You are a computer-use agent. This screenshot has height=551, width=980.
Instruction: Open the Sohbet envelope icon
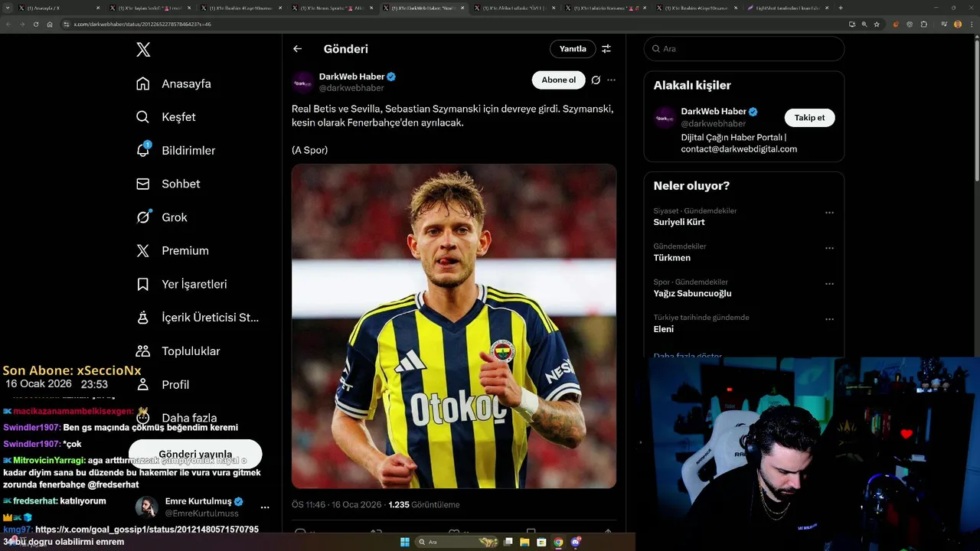143,184
